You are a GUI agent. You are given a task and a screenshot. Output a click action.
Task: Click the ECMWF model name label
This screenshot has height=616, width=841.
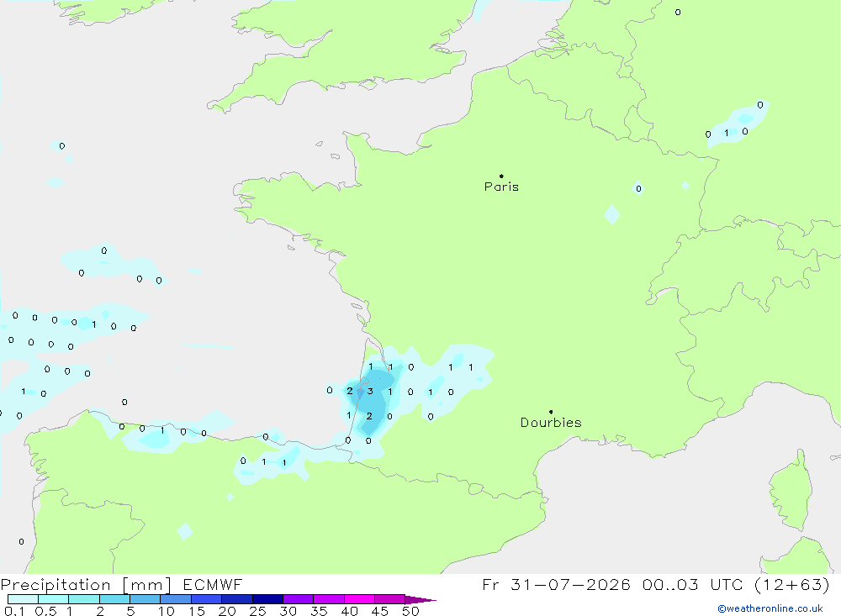pyautogui.click(x=213, y=584)
